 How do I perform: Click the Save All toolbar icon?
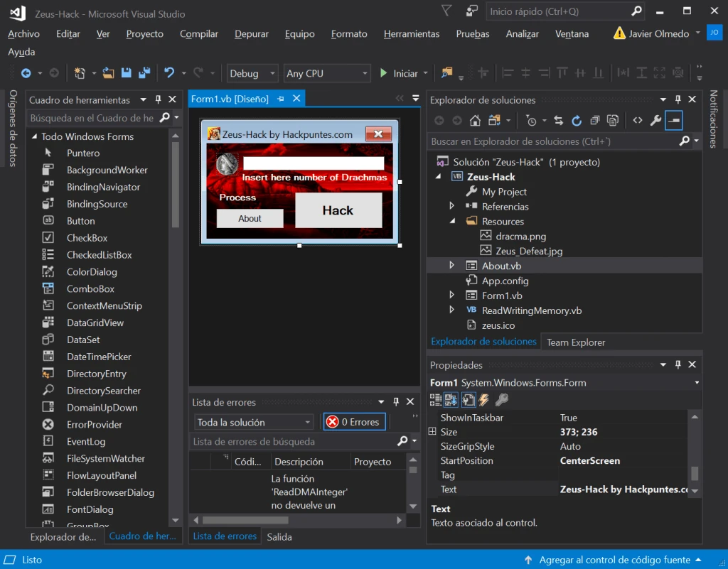pos(144,72)
